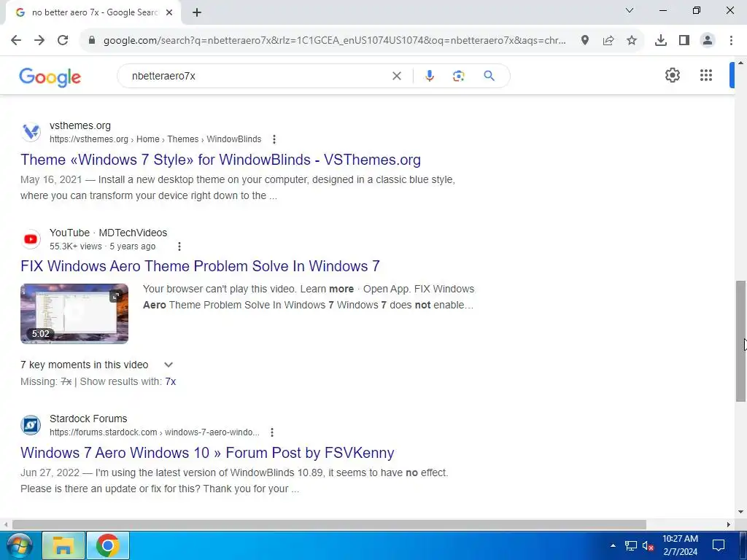The image size is (747, 560).
Task: Open vsthemes.org site favicon
Action: (31, 132)
